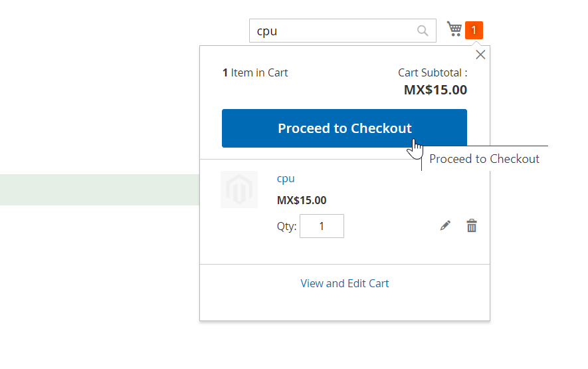This screenshot has height=369, width=588.
Task: Remove cpu item using trash icon
Action: point(472,226)
